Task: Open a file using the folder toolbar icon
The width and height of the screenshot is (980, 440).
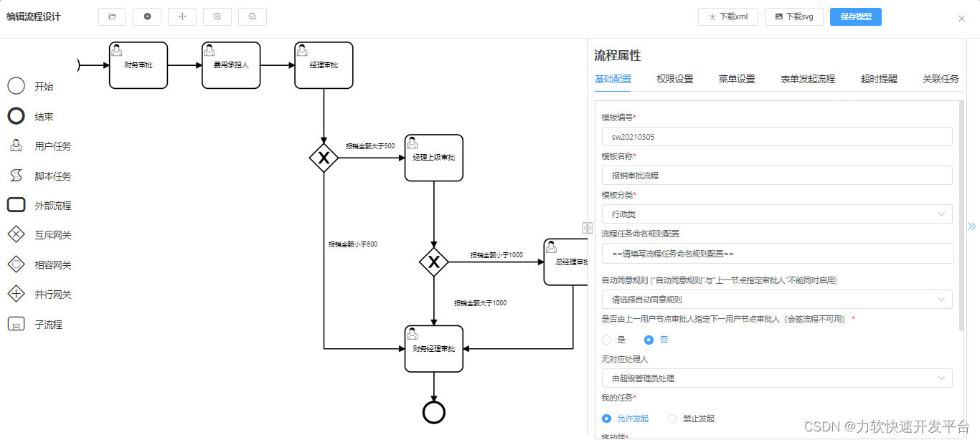Action: 112,16
